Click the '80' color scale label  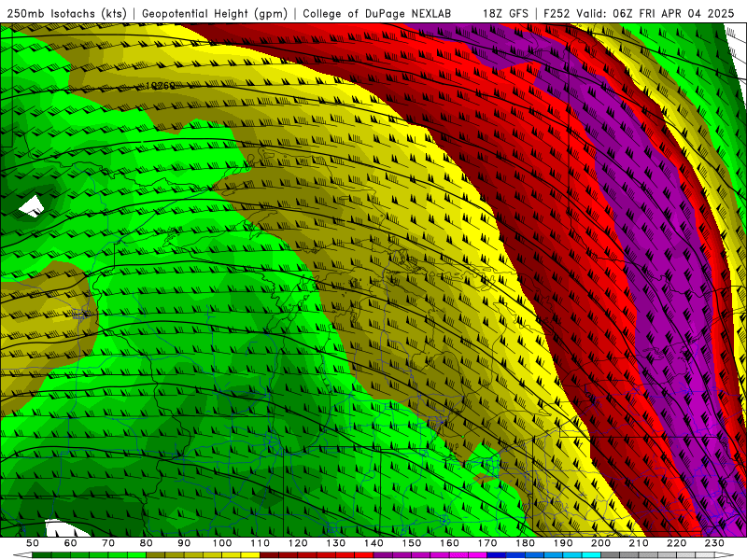coord(147,543)
